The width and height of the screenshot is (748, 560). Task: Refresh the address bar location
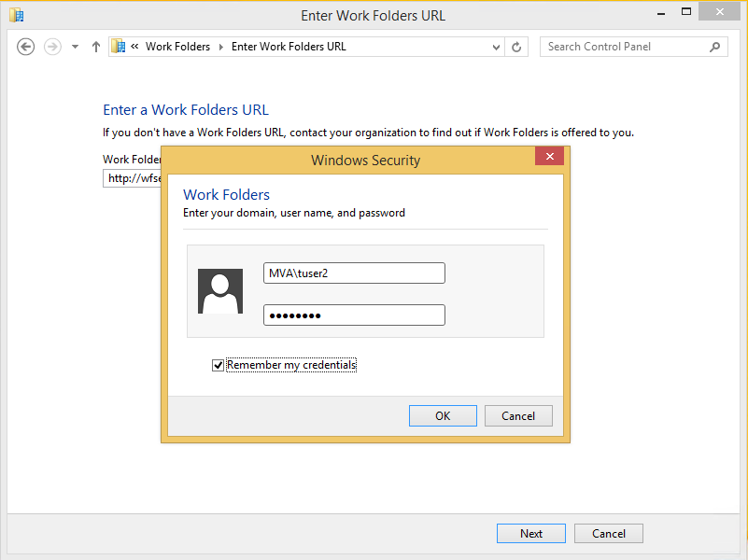(x=518, y=47)
